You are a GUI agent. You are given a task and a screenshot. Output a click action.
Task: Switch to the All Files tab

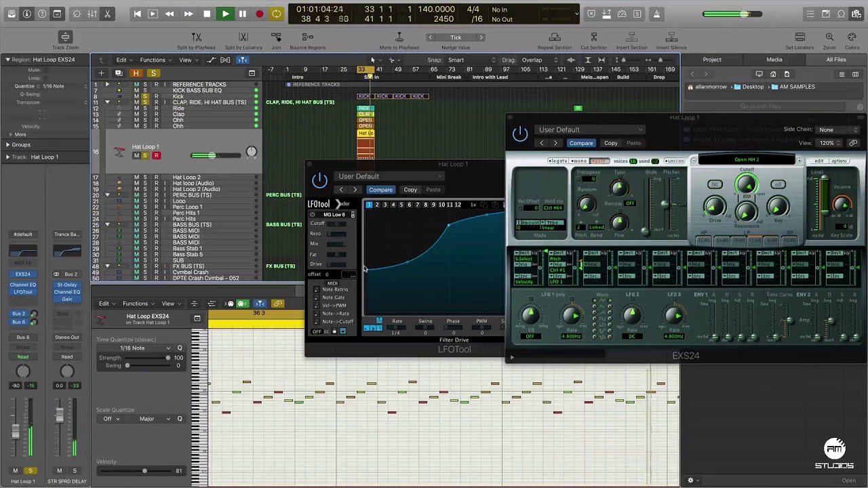pyautogui.click(x=836, y=60)
